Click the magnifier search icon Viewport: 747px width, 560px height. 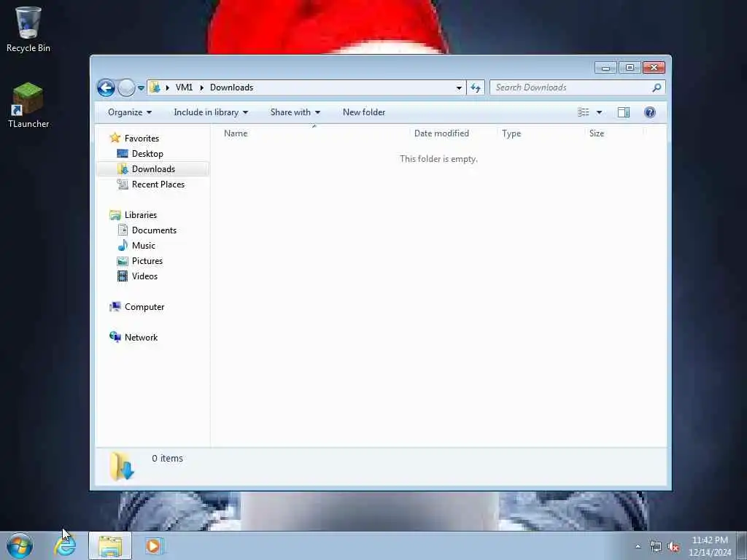point(657,87)
